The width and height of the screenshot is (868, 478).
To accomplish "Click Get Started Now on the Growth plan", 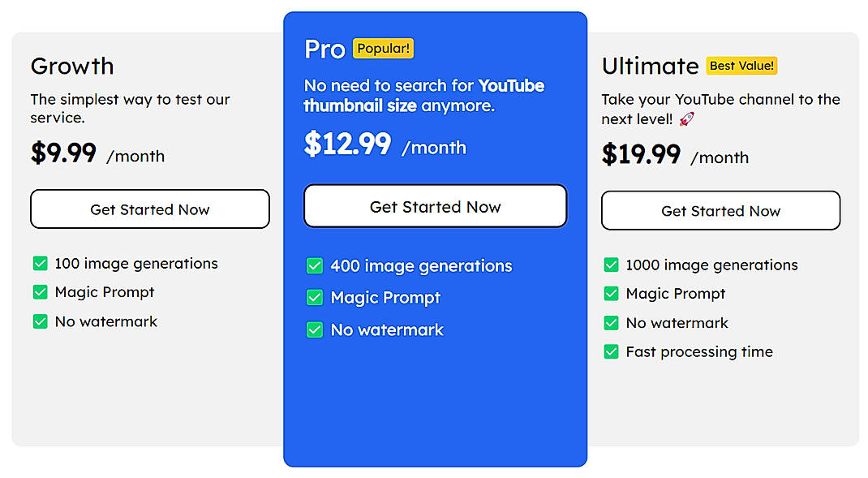I will click(x=149, y=209).
